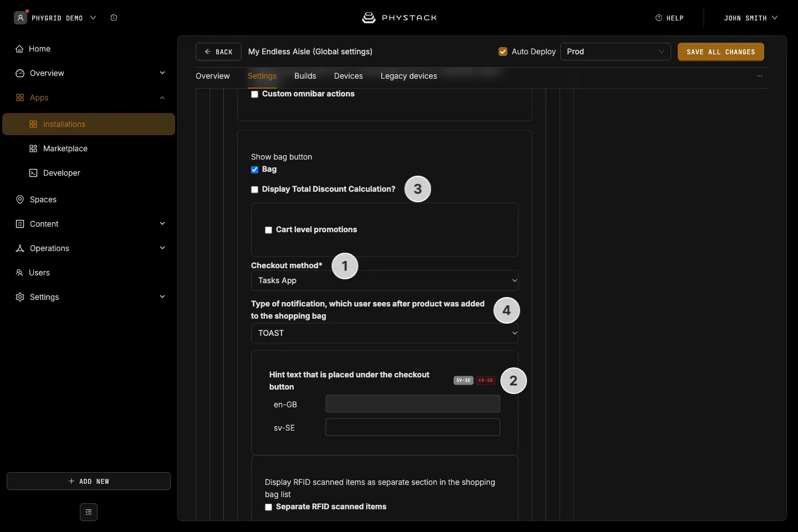The height and width of the screenshot is (532, 798).
Task: Click the Apps grid icon
Action: 20,98
